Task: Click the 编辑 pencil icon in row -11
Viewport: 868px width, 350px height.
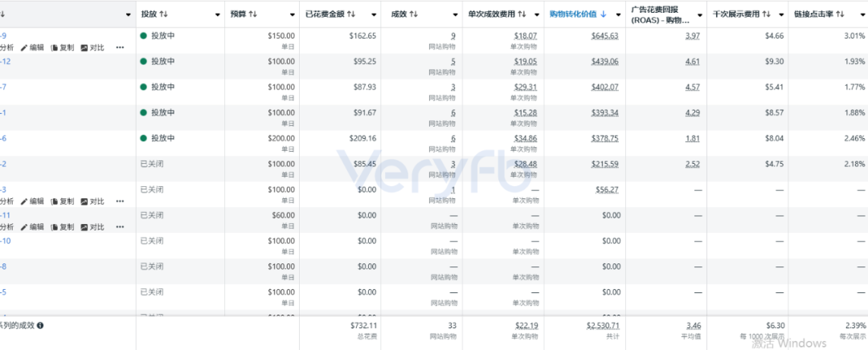Action: coord(24,227)
